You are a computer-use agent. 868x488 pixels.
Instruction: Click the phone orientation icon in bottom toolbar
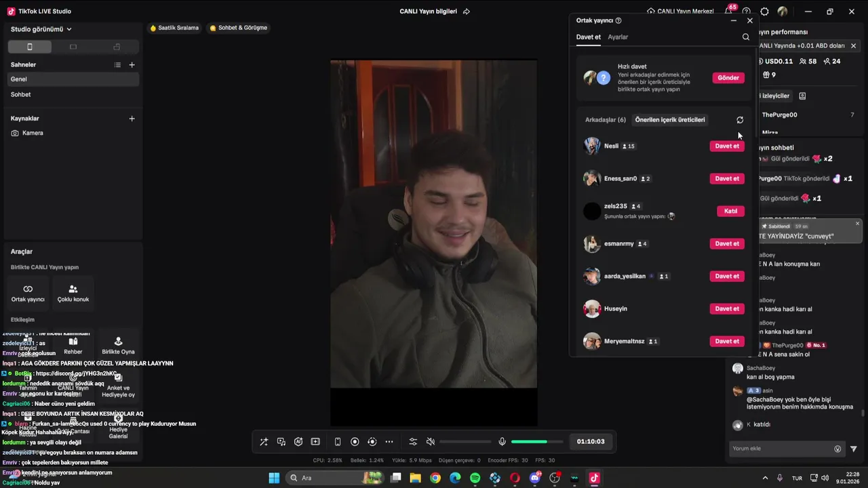pos(338,442)
